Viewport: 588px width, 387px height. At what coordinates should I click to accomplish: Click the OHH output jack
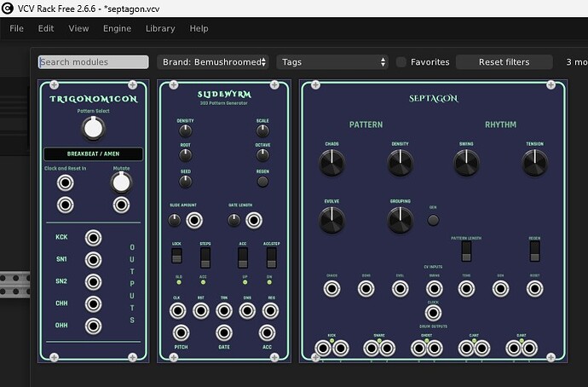91,326
